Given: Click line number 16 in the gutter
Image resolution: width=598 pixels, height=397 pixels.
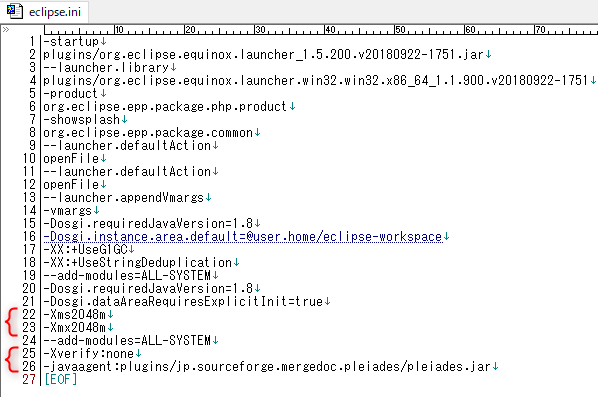Looking at the screenshot, I should (x=29, y=236).
